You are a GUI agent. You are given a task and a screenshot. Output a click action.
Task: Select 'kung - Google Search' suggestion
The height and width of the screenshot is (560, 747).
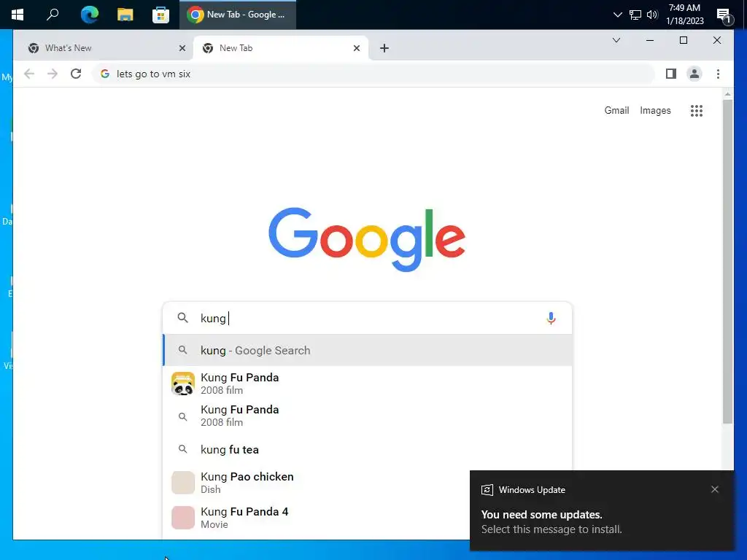coord(368,351)
